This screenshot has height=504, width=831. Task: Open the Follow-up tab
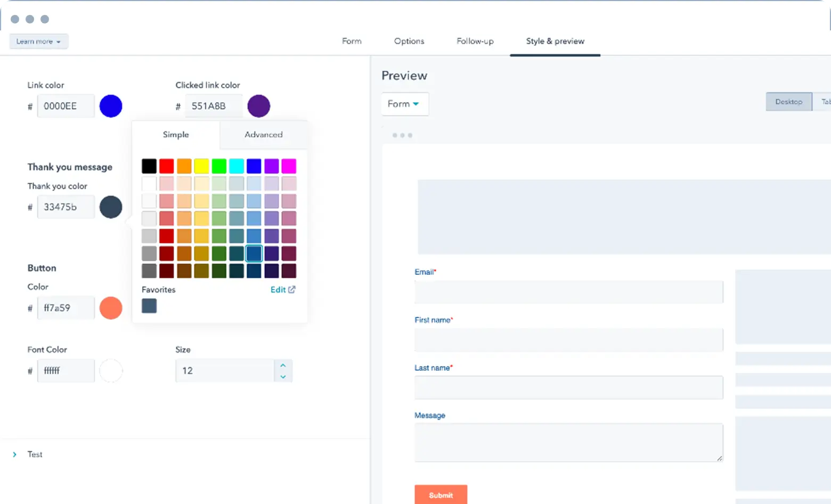click(475, 41)
